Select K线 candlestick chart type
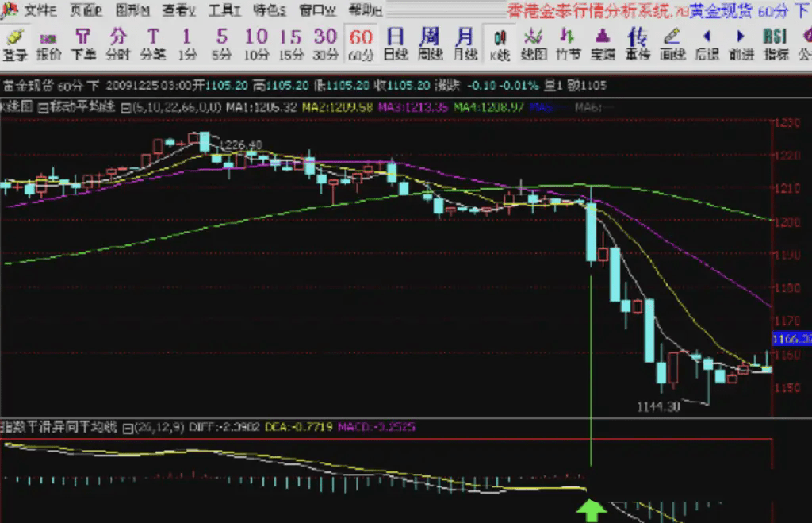Image resolution: width=812 pixels, height=523 pixels. [x=500, y=44]
